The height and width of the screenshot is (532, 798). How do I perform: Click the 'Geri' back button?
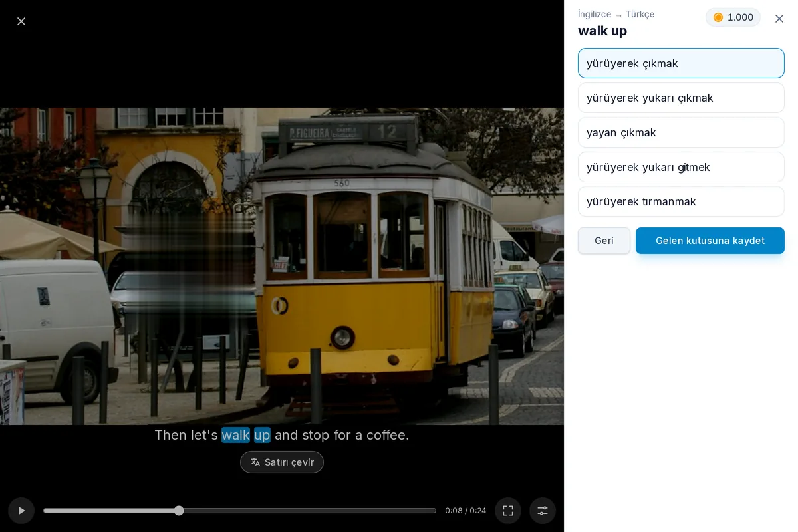pyautogui.click(x=604, y=241)
